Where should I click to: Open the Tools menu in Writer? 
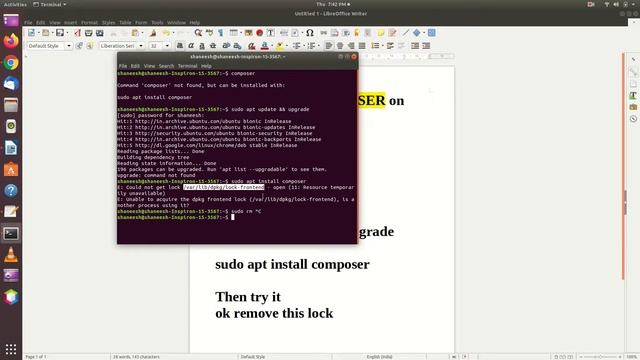tap(157, 22)
